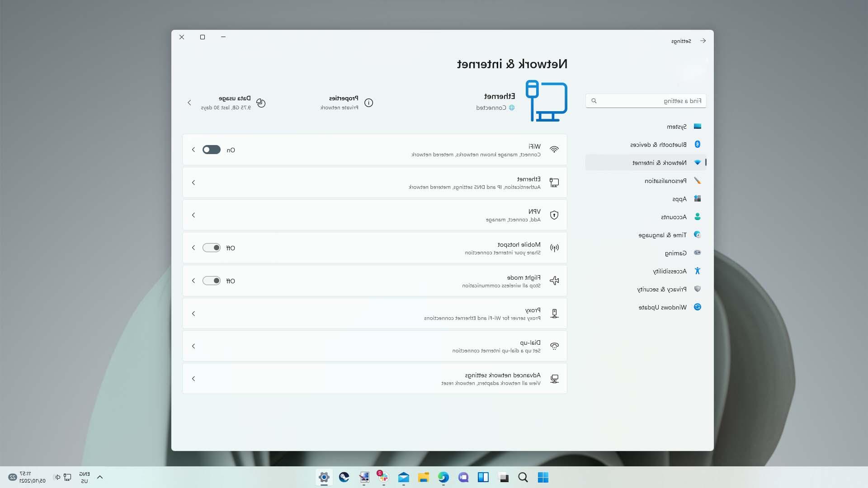Screen dimensions: 868x488
Task: Click the back arrow in Settings
Action: point(703,40)
